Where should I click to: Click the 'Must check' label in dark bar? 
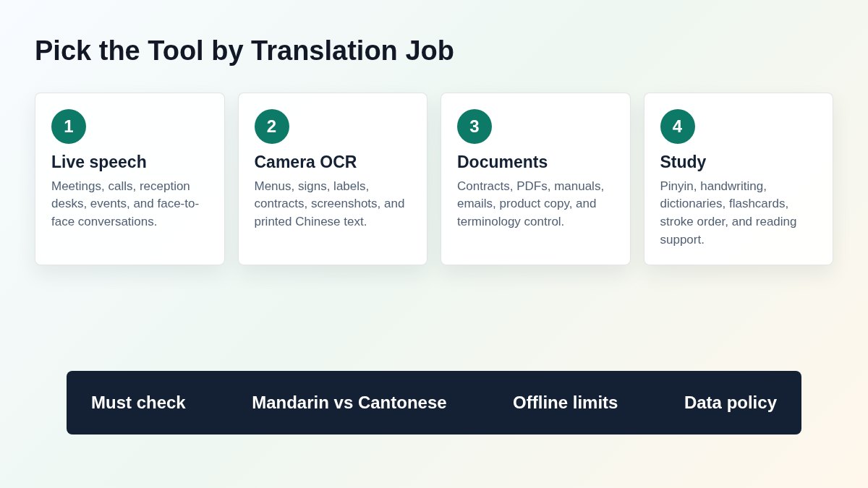pyautogui.click(x=138, y=403)
